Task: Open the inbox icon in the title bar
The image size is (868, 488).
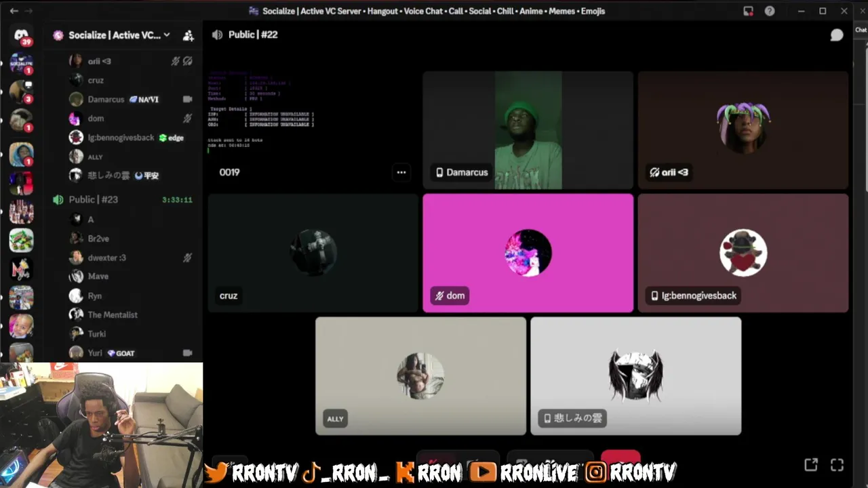Action: pos(749,11)
